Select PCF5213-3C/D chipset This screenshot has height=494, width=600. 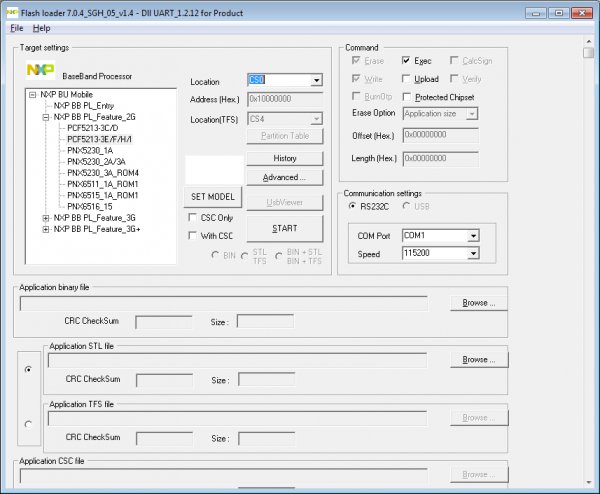93,128
